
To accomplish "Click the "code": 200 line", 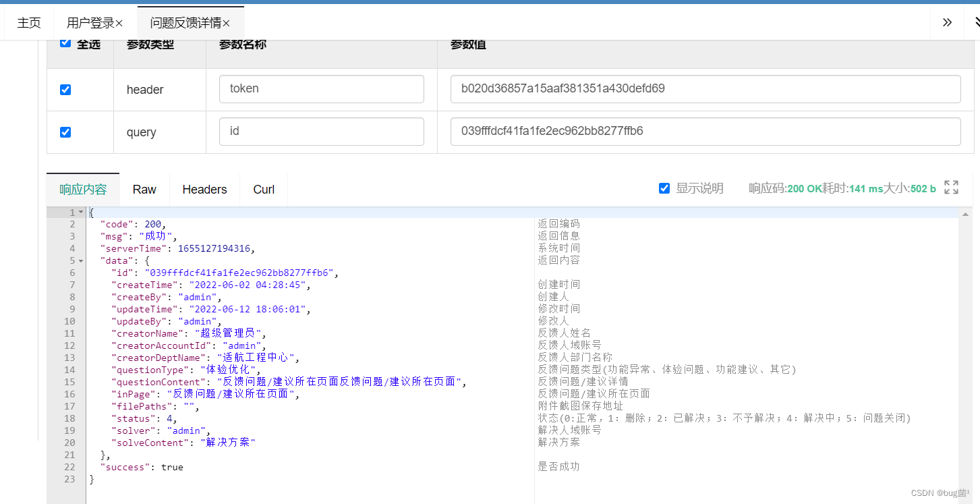I will point(133,225).
